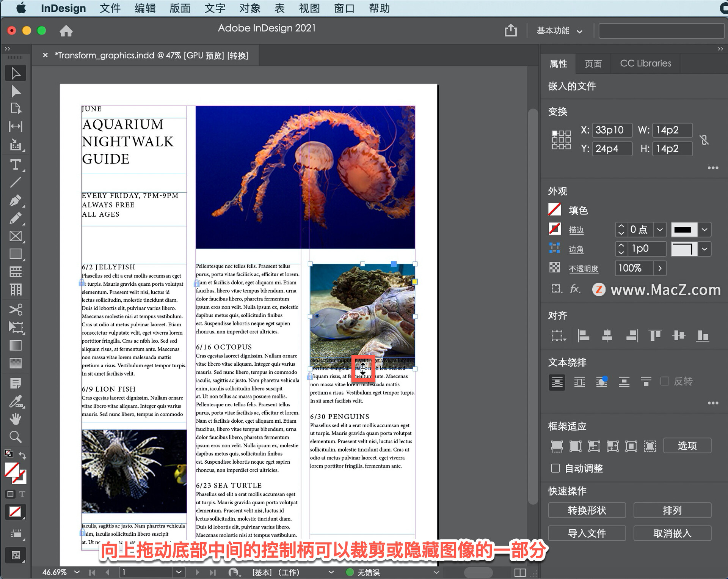Click the 填色 fill color swatch
Viewport: 728px width, 579px height.
coord(555,209)
